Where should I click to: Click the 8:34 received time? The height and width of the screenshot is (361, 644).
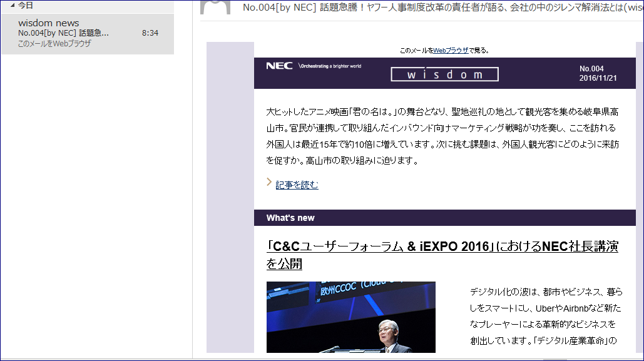coord(150,33)
